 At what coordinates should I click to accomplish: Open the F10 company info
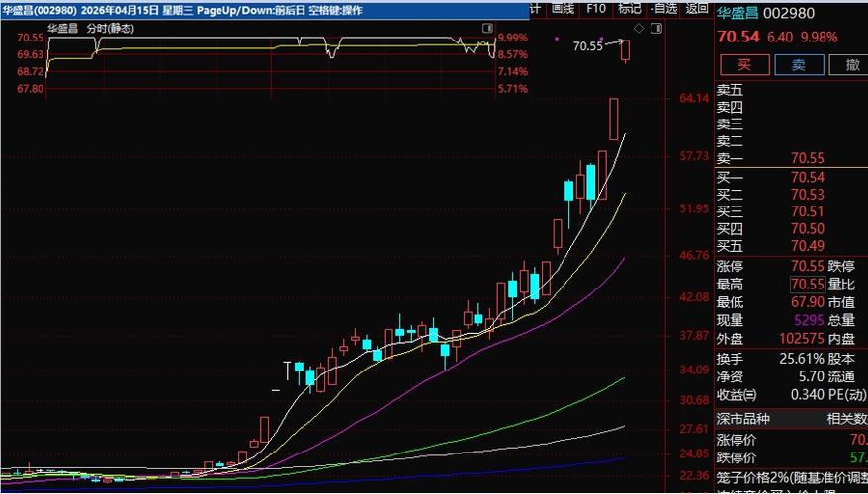click(596, 8)
